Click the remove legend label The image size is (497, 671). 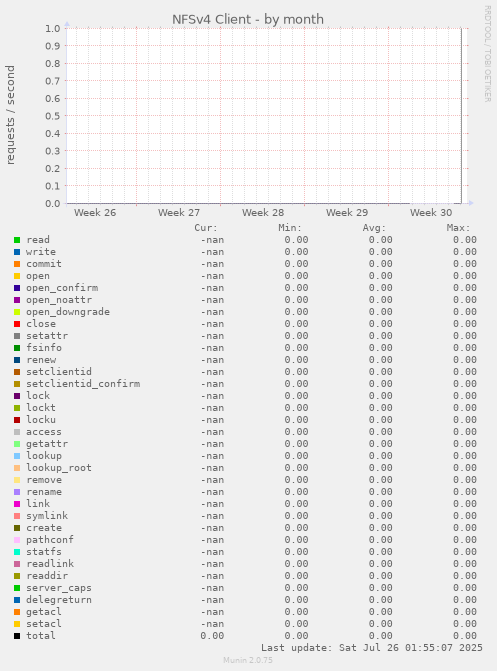tap(44, 480)
